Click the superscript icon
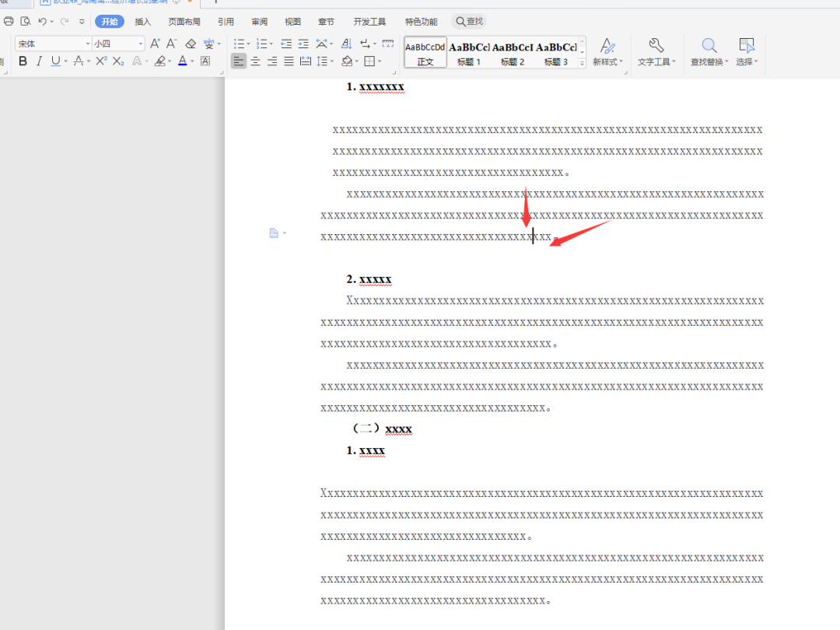 (101, 61)
